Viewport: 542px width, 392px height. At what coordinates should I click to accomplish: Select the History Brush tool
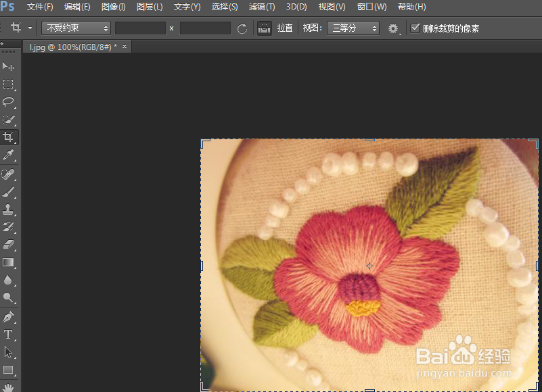coord(8,227)
